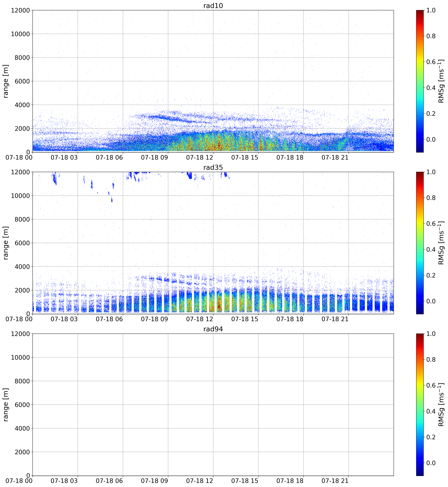This screenshot has height=487, width=448.
Task: Click the 1.0 label on rad10 colorbar
Action: [x=431, y=10]
